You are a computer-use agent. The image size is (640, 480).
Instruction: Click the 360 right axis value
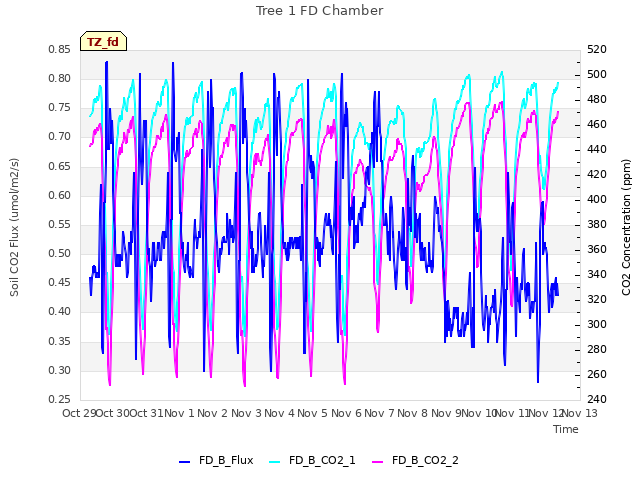point(597,249)
